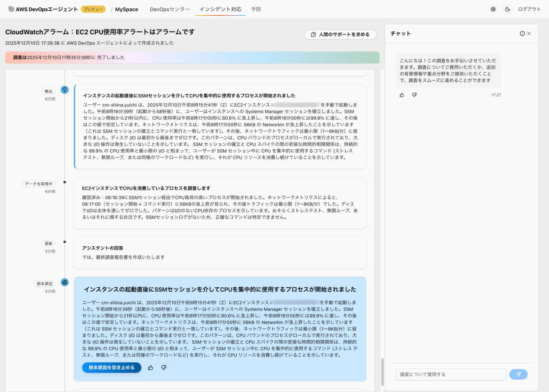549x392 pixels.
Task: Send the chat message with paper plane
Action: click(518, 374)
